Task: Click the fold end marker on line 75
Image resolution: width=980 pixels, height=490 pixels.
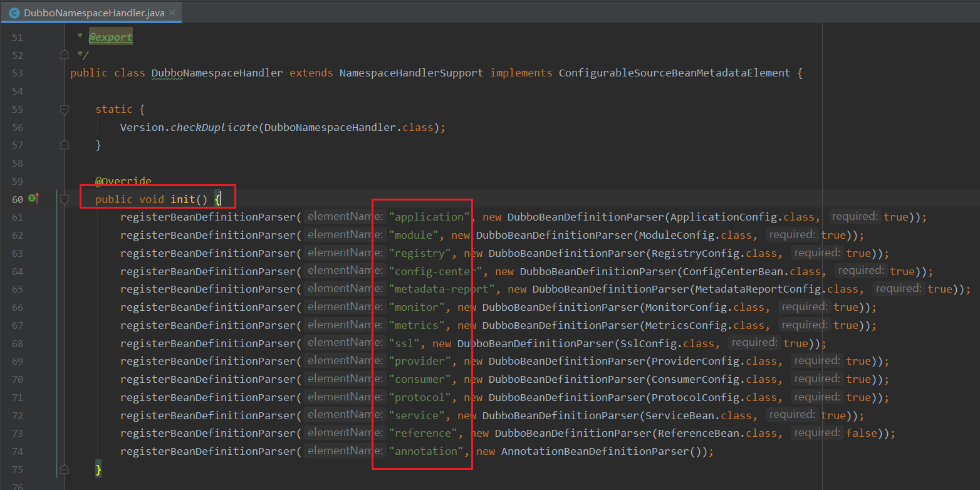Action: pyautogui.click(x=64, y=469)
